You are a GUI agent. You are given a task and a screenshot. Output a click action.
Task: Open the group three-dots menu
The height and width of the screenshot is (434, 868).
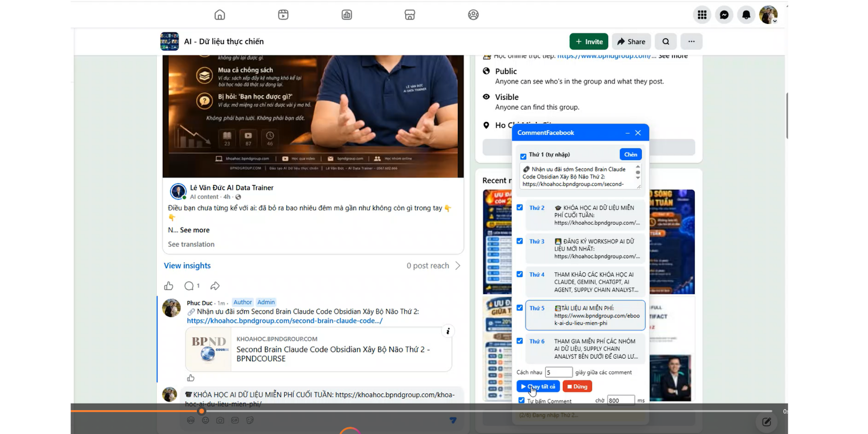click(691, 41)
